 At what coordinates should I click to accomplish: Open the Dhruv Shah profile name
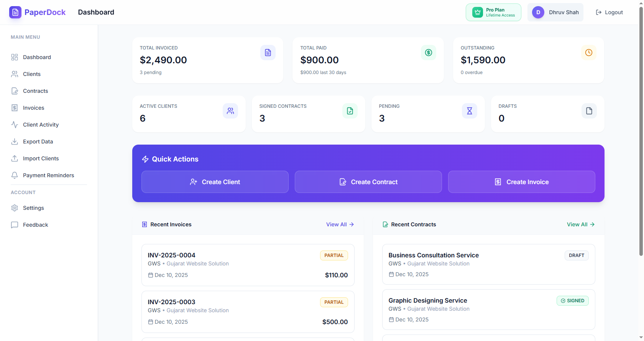564,12
